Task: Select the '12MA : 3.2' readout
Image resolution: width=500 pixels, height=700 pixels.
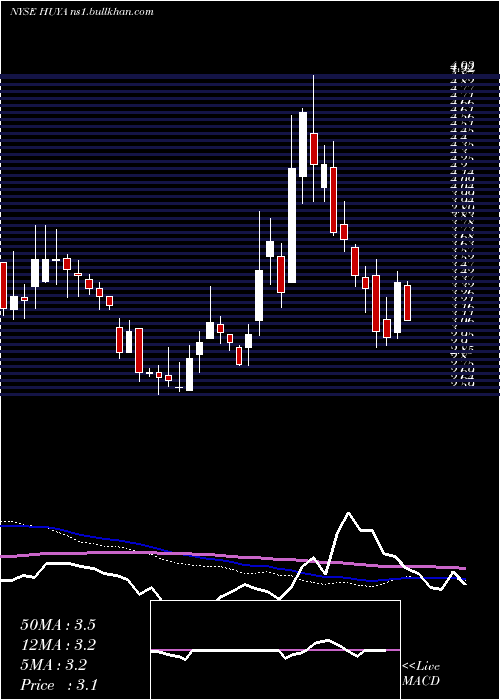Action: 58,645
